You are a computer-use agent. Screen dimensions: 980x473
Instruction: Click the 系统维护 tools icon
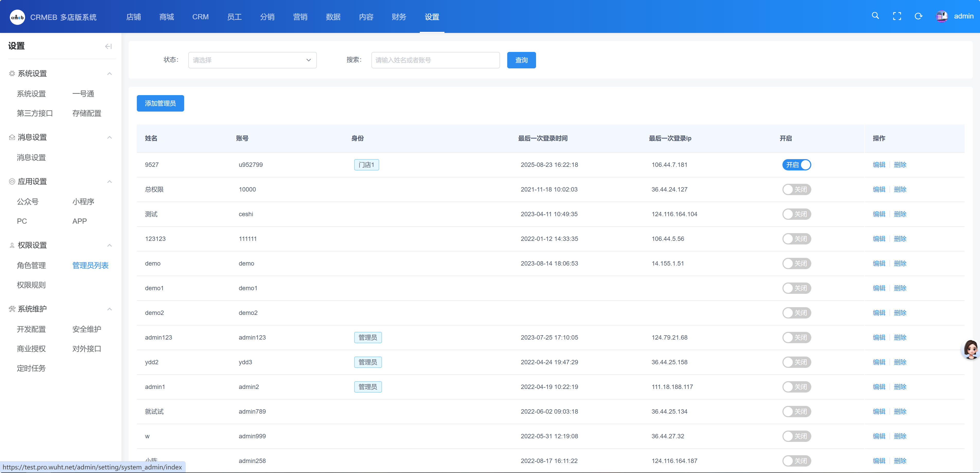[12, 309]
